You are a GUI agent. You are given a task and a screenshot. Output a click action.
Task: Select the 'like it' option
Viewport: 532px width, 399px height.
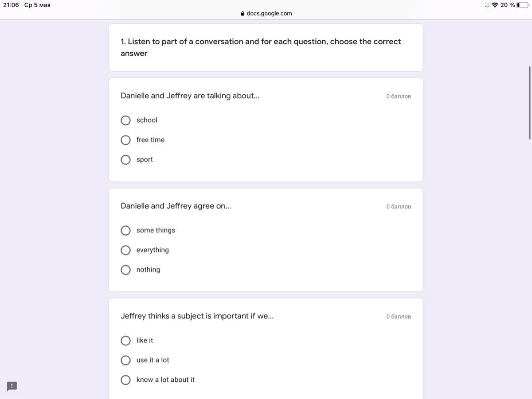(x=126, y=341)
